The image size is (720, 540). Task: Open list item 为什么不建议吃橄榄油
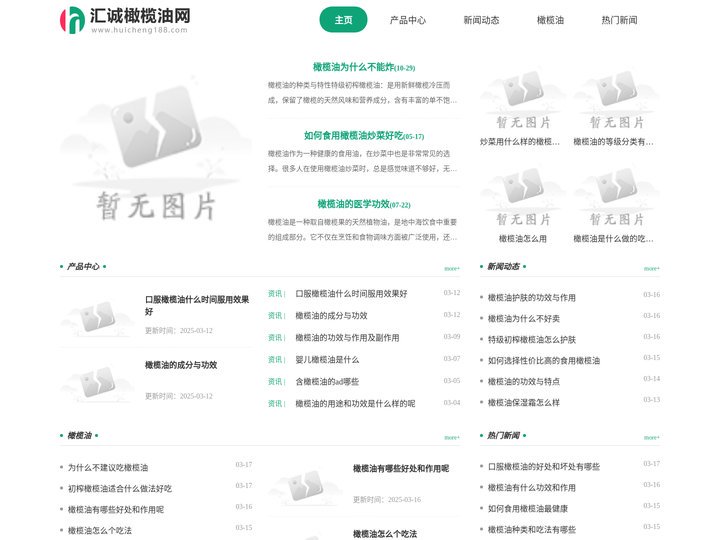point(108,467)
